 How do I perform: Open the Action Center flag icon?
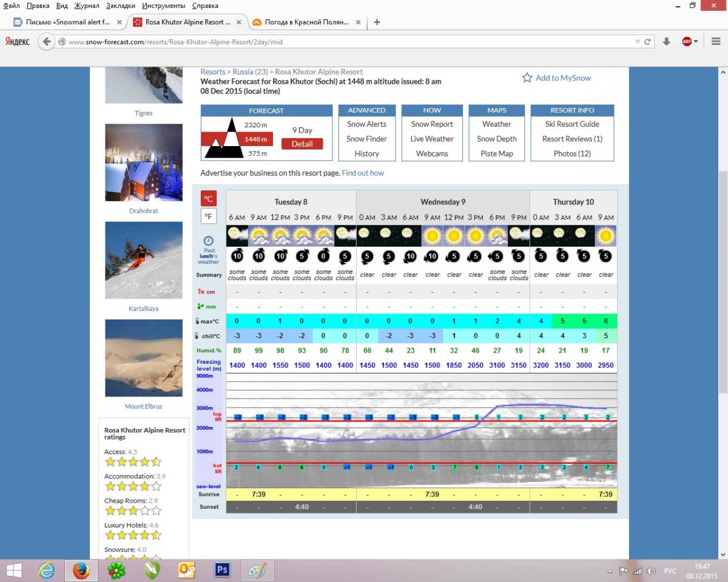pos(623,571)
